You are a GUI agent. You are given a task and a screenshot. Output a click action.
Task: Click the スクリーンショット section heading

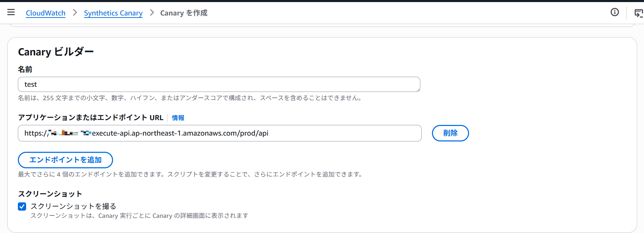click(50, 194)
